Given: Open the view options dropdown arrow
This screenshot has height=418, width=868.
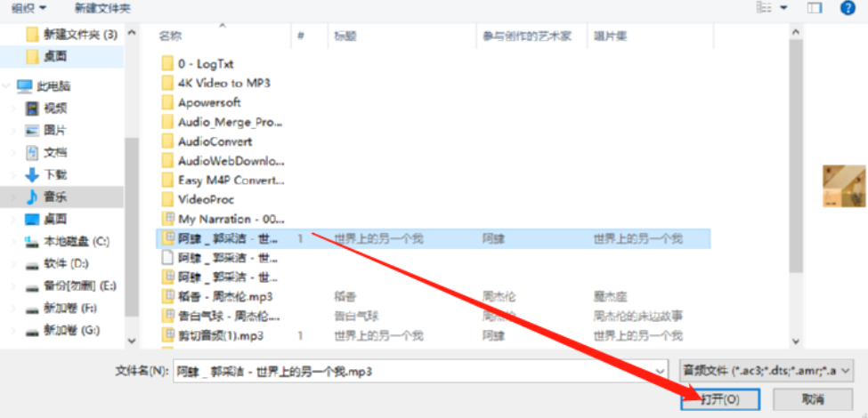Looking at the screenshot, I should (783, 8).
